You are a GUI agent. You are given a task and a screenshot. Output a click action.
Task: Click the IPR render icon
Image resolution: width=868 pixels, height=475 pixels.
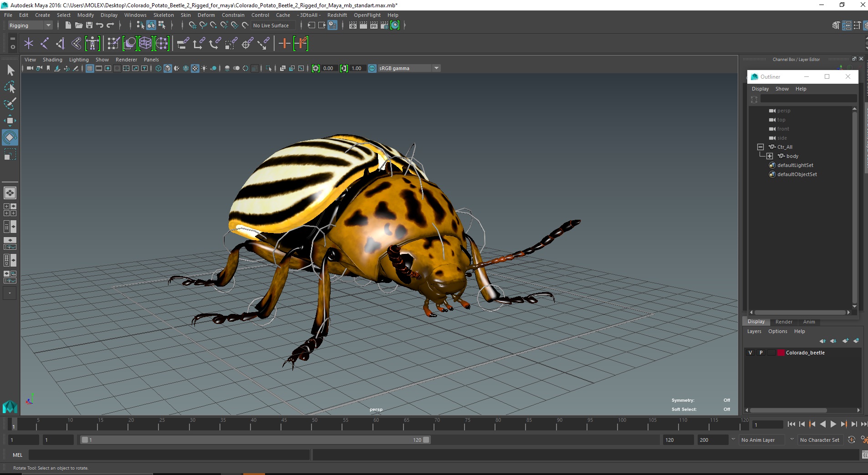(x=374, y=25)
